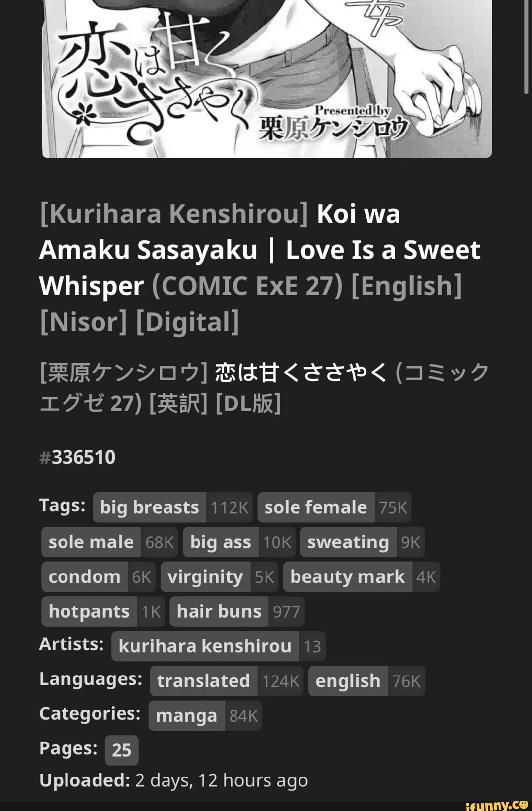Click the 'Uploaded: 2 days, 12 hours ago' timestamp

174,780
